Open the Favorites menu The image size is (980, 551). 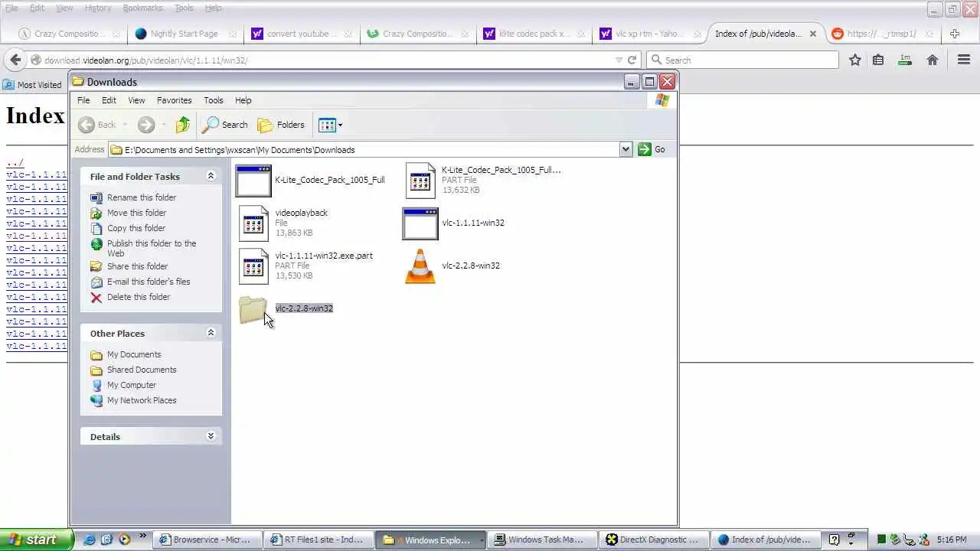pos(174,100)
